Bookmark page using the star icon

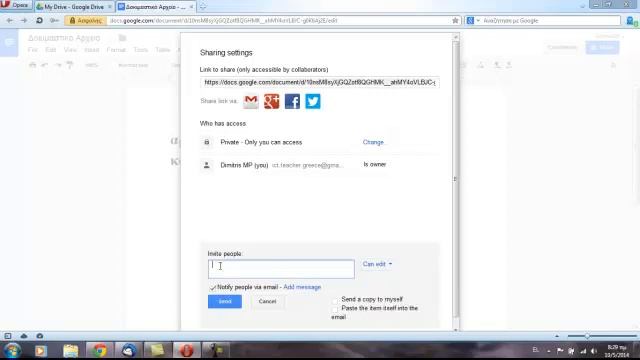[x=455, y=20]
